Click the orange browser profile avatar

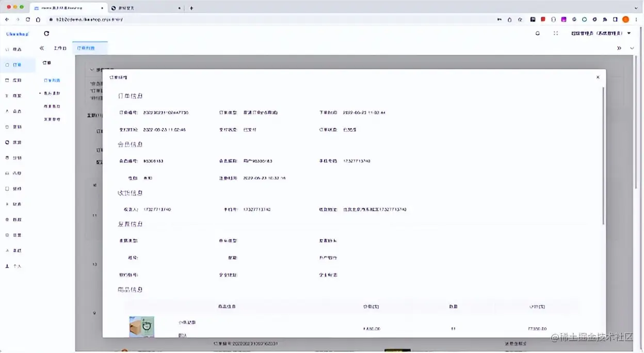[625, 20]
